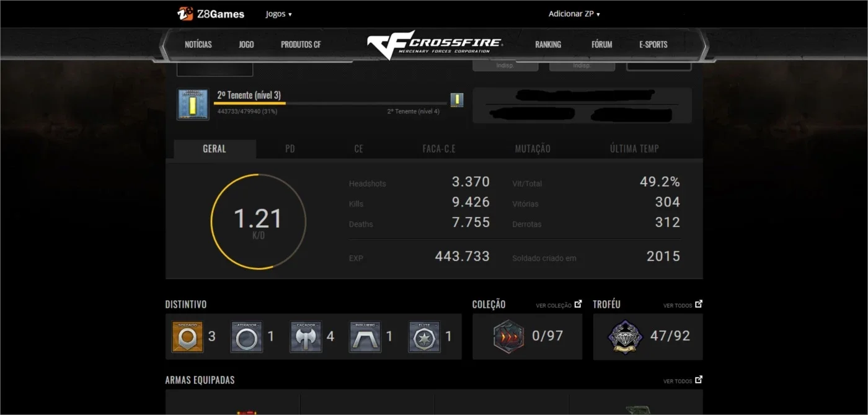868x415 pixels.
Task: Open the FACA-C.E stats tab
Action: pyautogui.click(x=439, y=149)
